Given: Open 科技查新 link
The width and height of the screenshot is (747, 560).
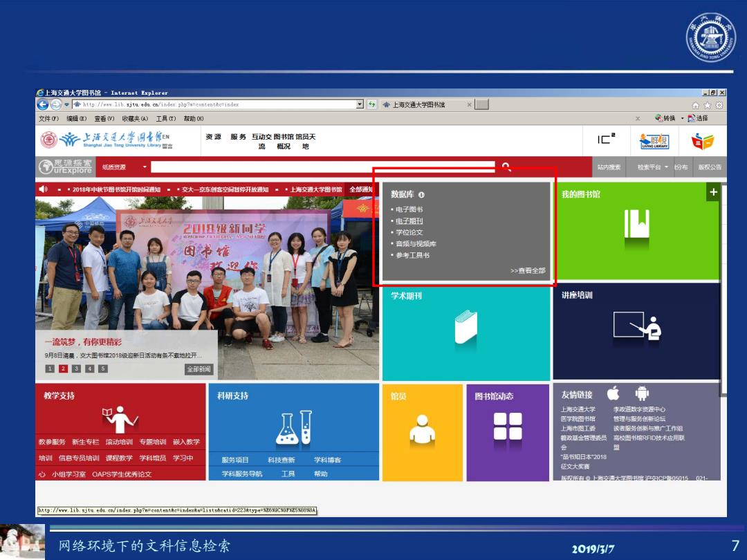Looking at the screenshot, I should [281, 460].
